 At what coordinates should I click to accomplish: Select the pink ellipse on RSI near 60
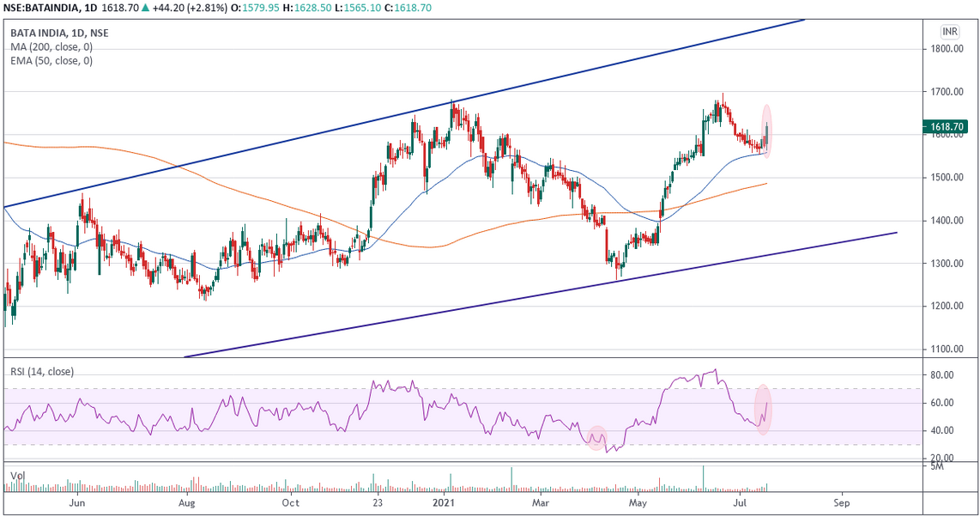[x=762, y=411]
